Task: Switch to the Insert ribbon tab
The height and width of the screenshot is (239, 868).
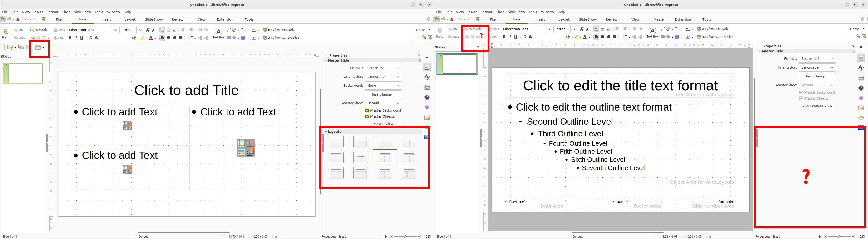Action: click(x=106, y=19)
